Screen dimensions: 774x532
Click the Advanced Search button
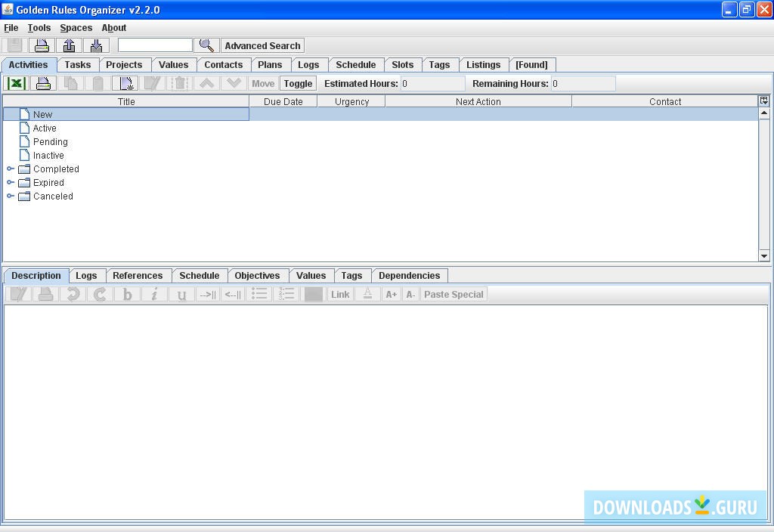pos(262,45)
